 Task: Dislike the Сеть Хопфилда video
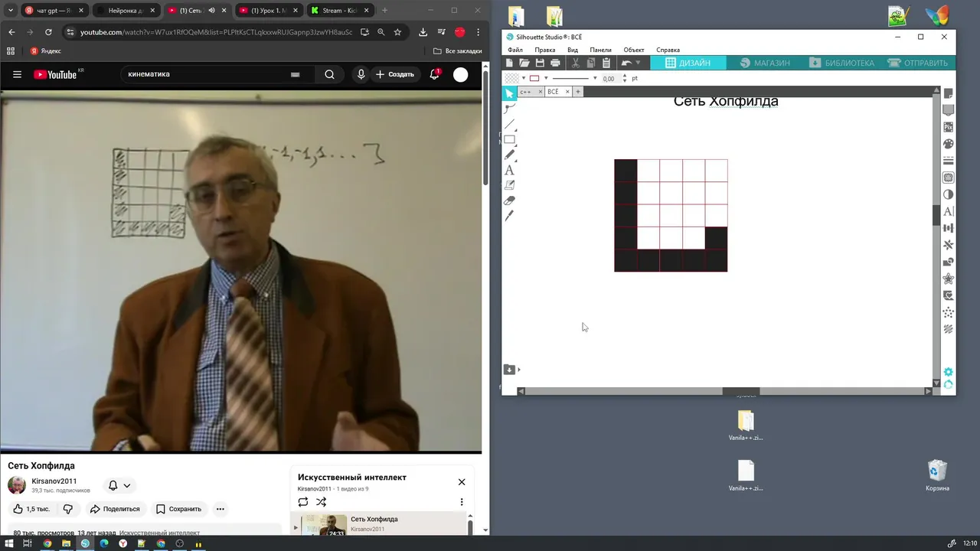point(68,509)
